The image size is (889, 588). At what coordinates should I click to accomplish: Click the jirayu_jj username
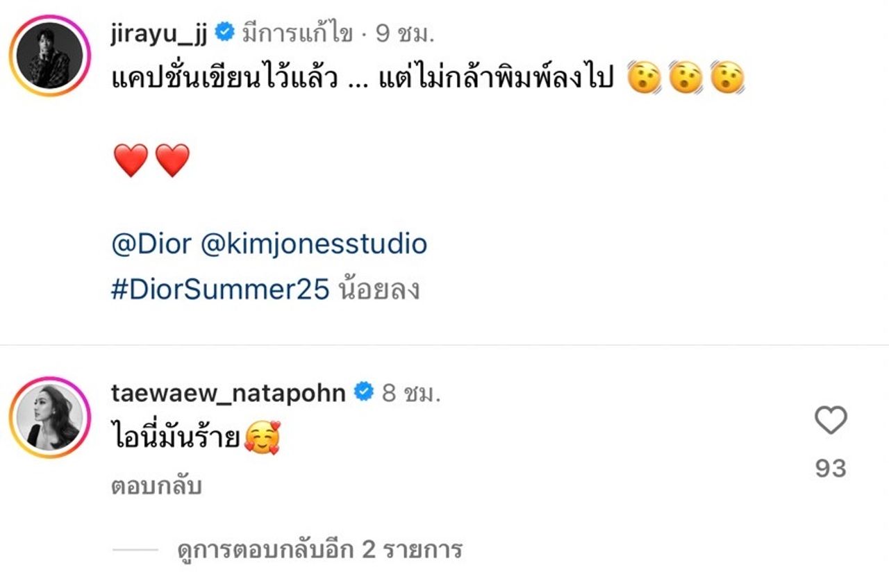159,35
